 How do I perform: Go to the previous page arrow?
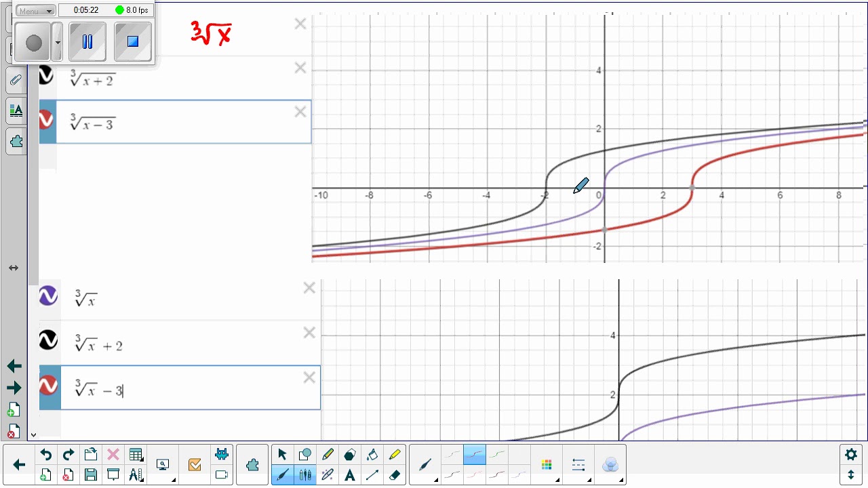pos(14,366)
